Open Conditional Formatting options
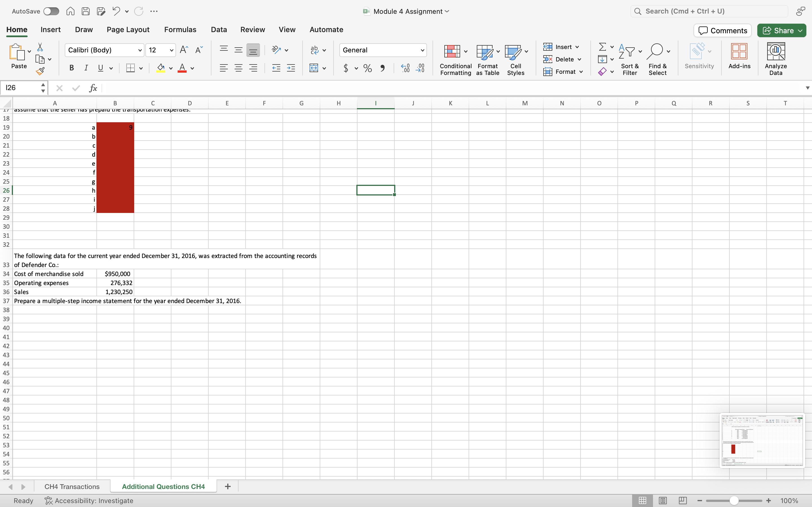812x507 pixels. (x=455, y=59)
